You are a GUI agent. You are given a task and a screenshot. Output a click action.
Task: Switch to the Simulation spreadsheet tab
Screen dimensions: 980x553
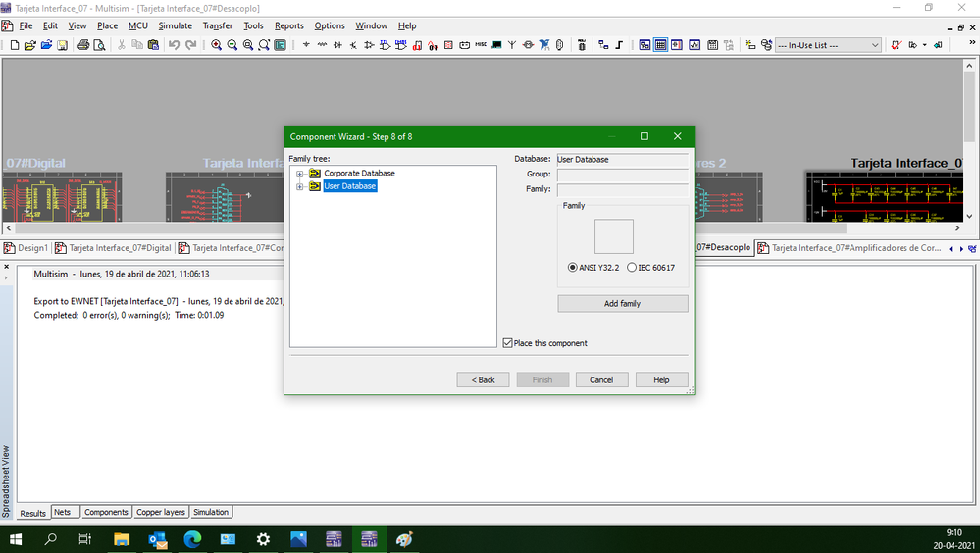[211, 512]
